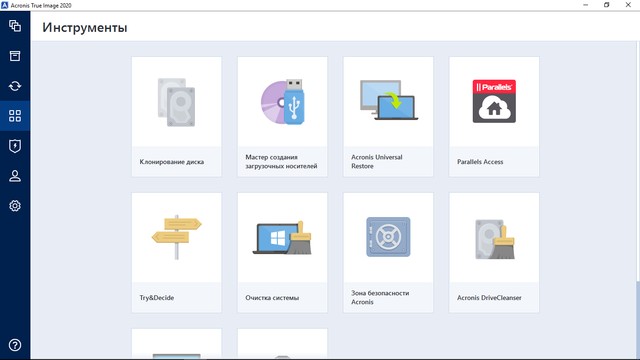Image resolution: width=640 pixels, height=360 pixels.
Task: Click the Universal Restore computers icon
Action: pyautogui.click(x=389, y=100)
